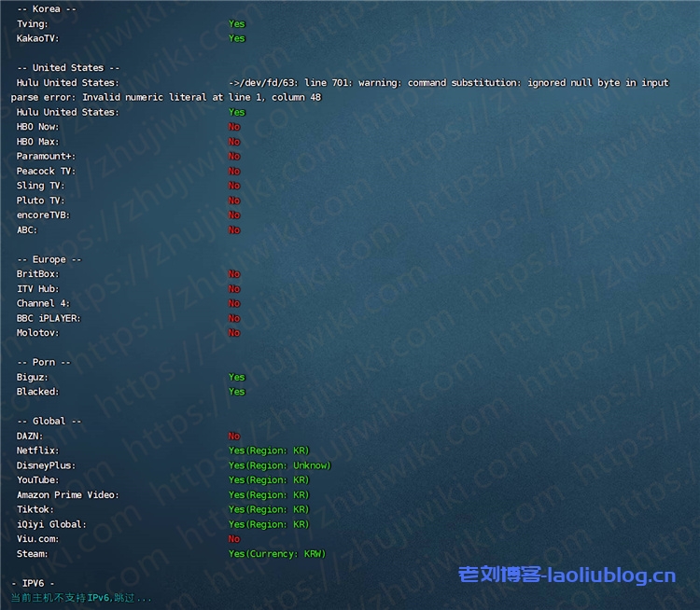This screenshot has width=700, height=610.
Task: Click the /dev/fd/63 warning message text
Action: tap(448, 83)
